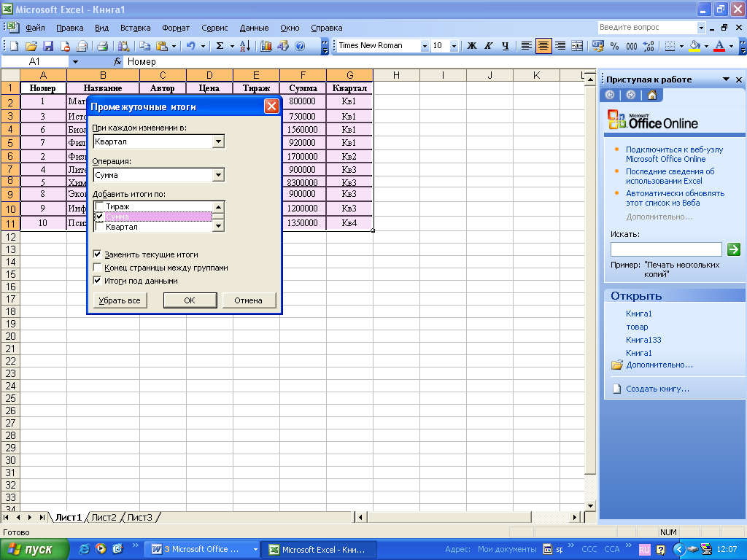Image resolution: width=747 pixels, height=560 pixels.
Task: Open the 'товар' recent file link
Action: point(637,327)
